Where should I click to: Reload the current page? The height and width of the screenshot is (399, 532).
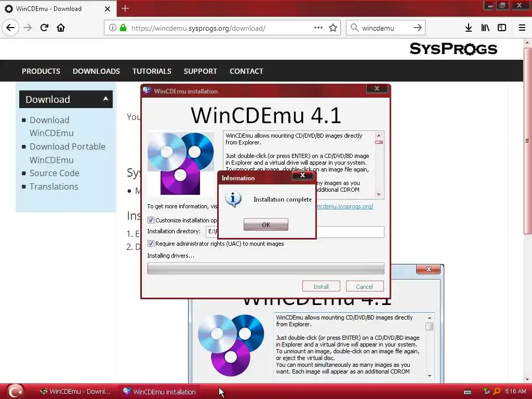click(x=44, y=28)
